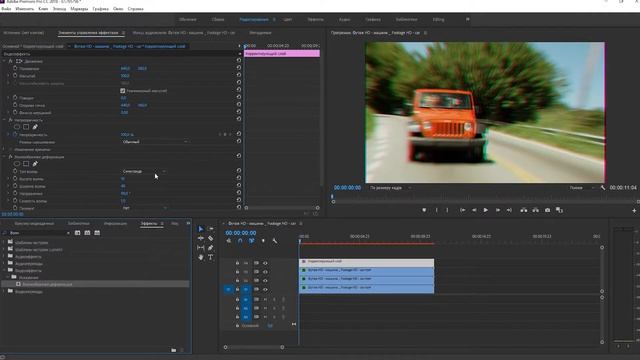Viewport: 640px width, 360px height.
Task: Toggle the Wave Warp effect fx switch
Action: (11, 157)
